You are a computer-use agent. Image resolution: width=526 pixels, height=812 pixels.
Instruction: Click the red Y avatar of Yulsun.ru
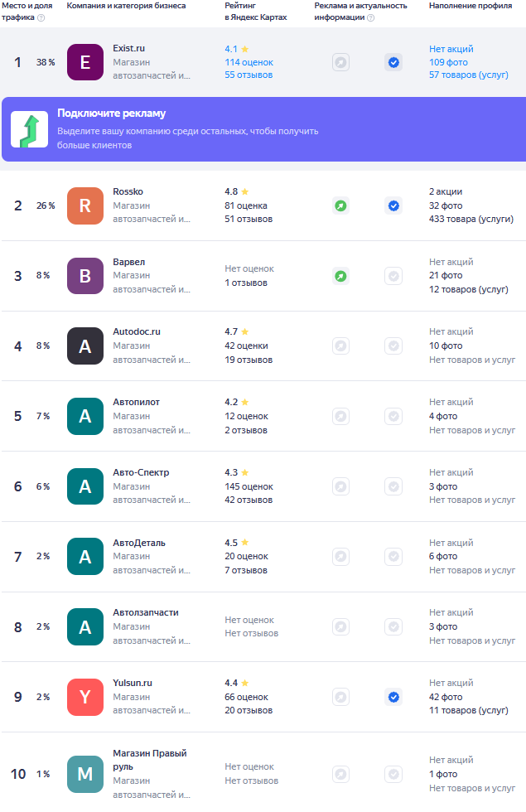click(x=84, y=697)
